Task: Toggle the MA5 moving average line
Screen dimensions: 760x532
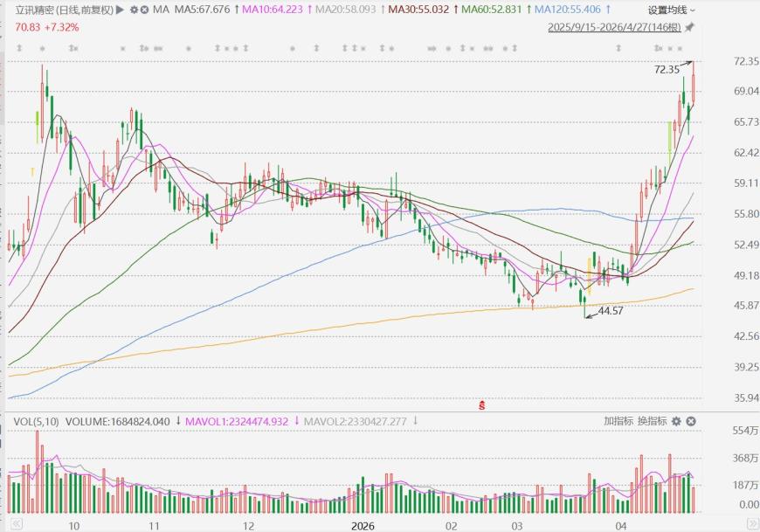Action: coord(203,10)
